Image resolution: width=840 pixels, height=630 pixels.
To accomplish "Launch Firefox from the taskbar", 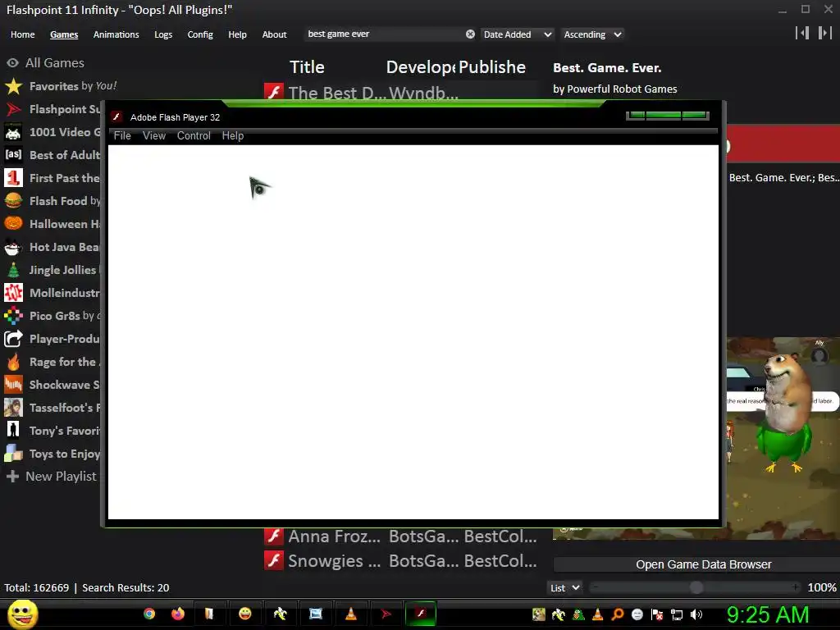I will pos(178,614).
